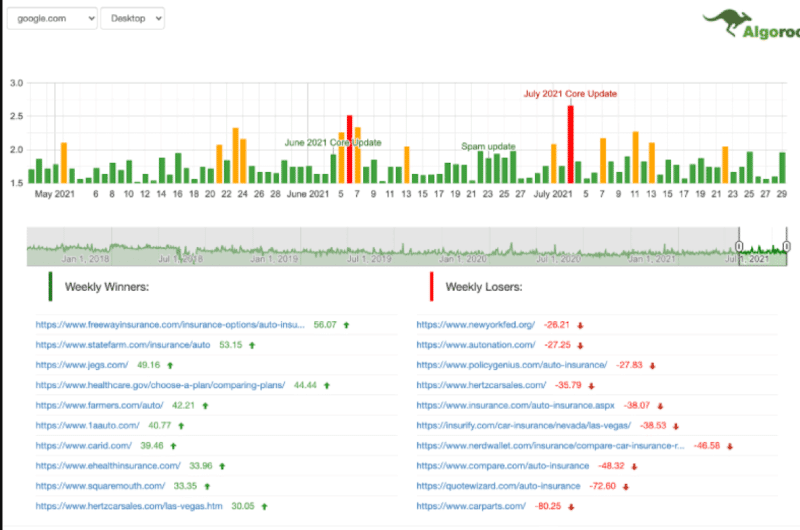This screenshot has height=530, width=800.
Task: Click green up arrow beside 49.16
Action: pos(170,366)
